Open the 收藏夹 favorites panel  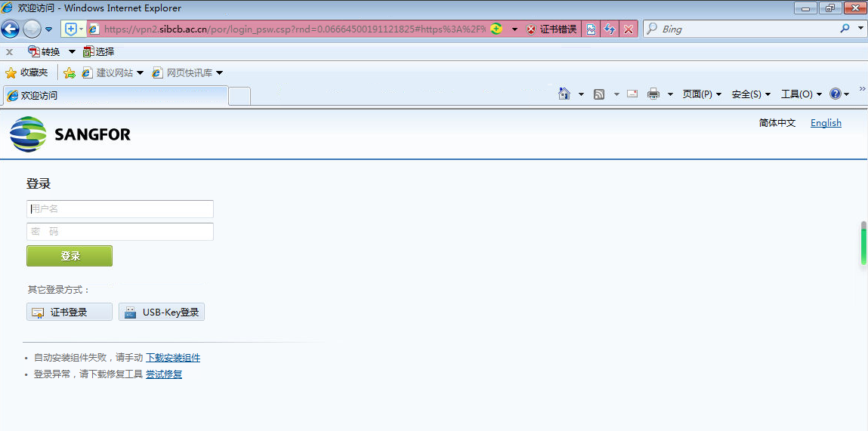[27, 73]
